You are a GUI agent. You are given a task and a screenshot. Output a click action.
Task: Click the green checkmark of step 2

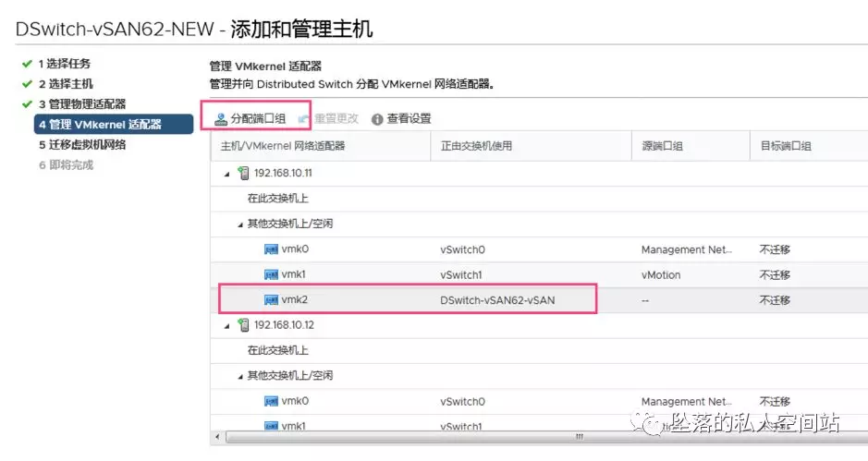click(x=27, y=83)
